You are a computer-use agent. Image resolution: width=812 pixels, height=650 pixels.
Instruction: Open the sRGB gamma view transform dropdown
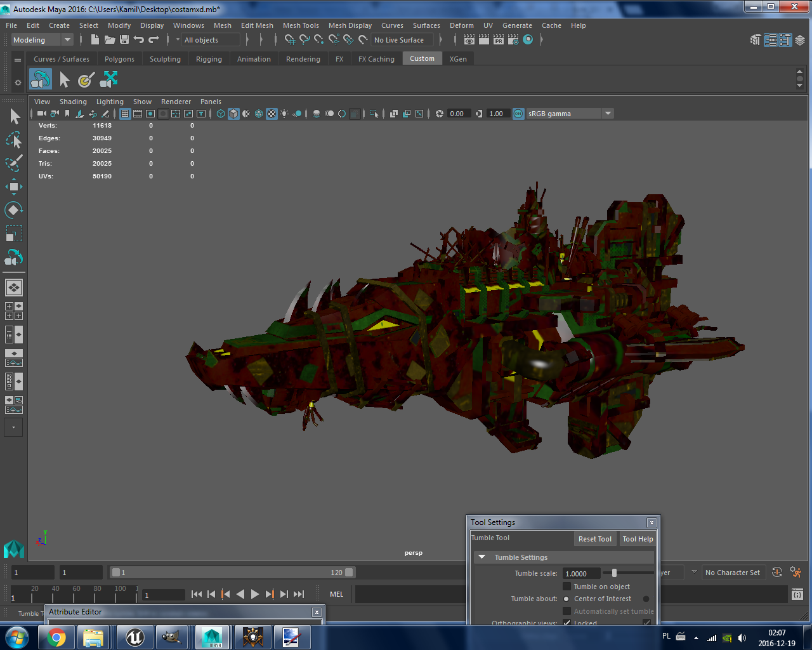(607, 113)
